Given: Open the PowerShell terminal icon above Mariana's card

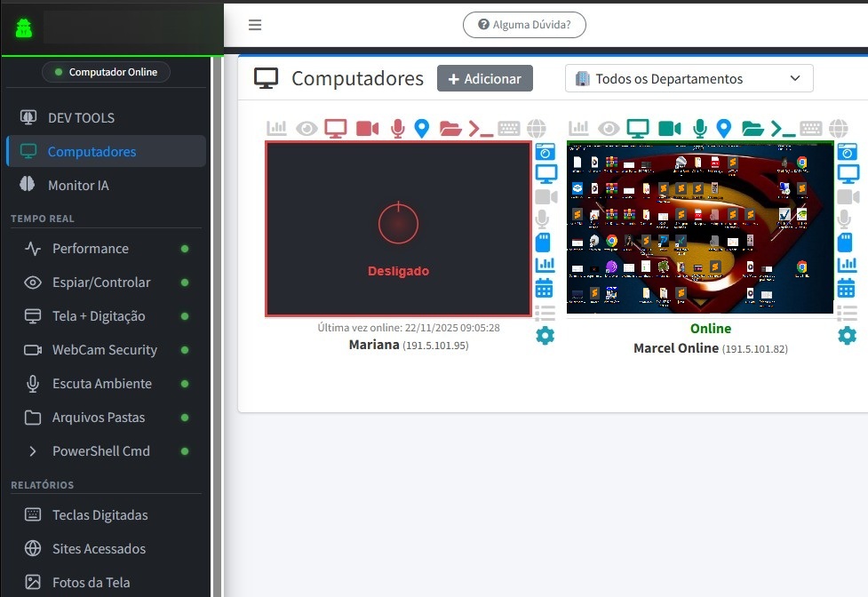Looking at the screenshot, I should pyautogui.click(x=481, y=128).
